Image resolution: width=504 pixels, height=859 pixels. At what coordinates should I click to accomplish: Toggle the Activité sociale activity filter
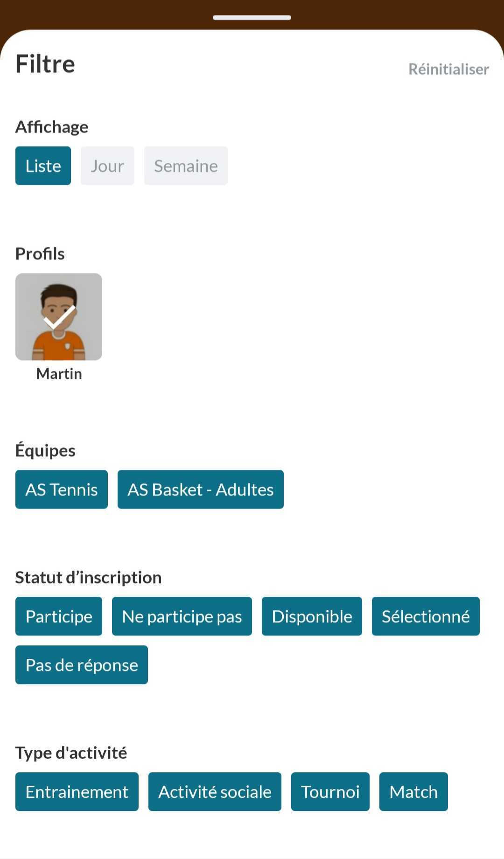(215, 792)
